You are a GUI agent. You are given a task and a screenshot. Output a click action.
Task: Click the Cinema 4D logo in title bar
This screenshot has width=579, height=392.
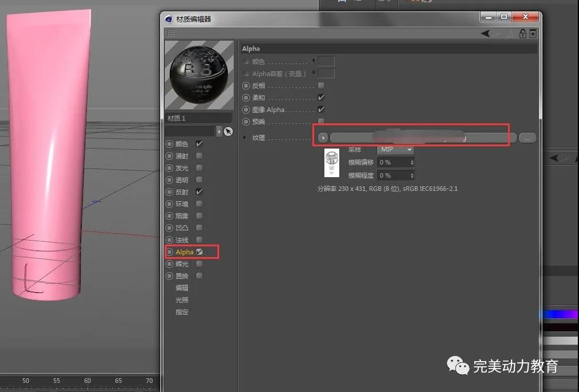click(169, 19)
